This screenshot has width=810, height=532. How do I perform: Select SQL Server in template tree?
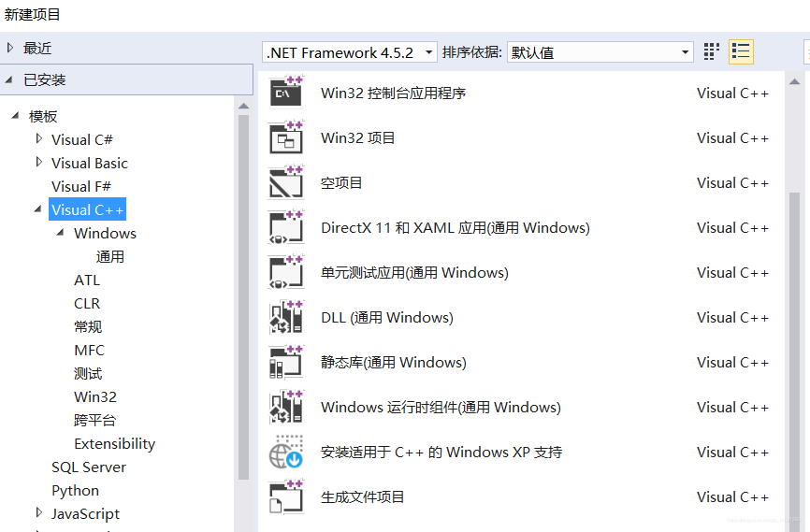89,467
